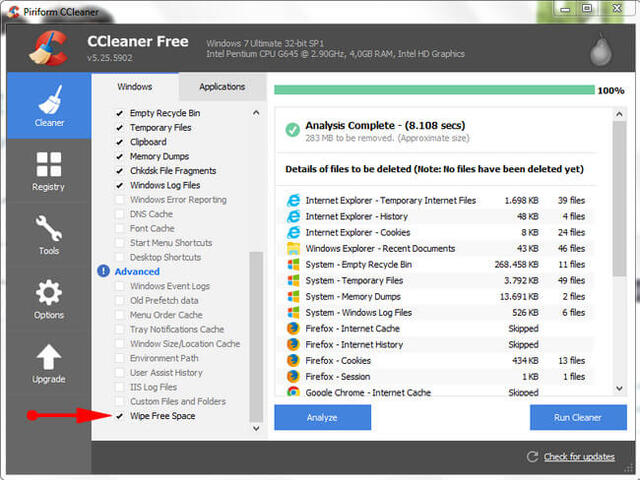The width and height of the screenshot is (640, 480).
Task: Click options list scroll up arrow
Action: 256,113
